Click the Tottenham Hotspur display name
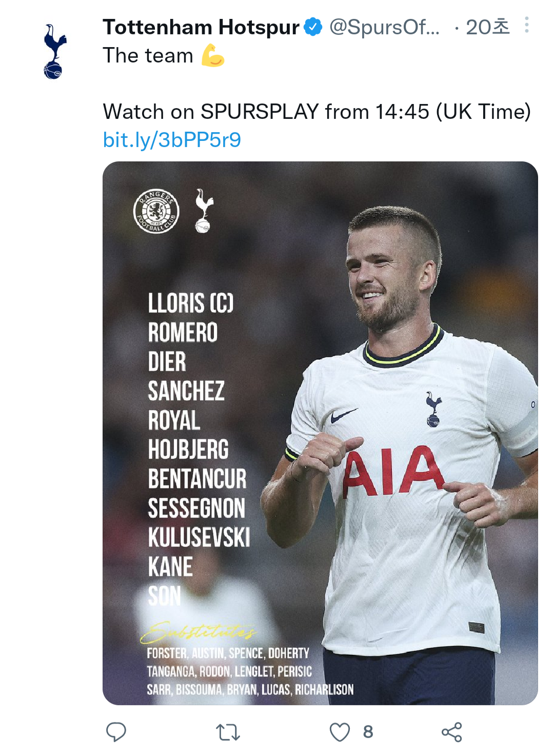Image resolution: width=554 pixels, height=756 pixels. coord(201,27)
